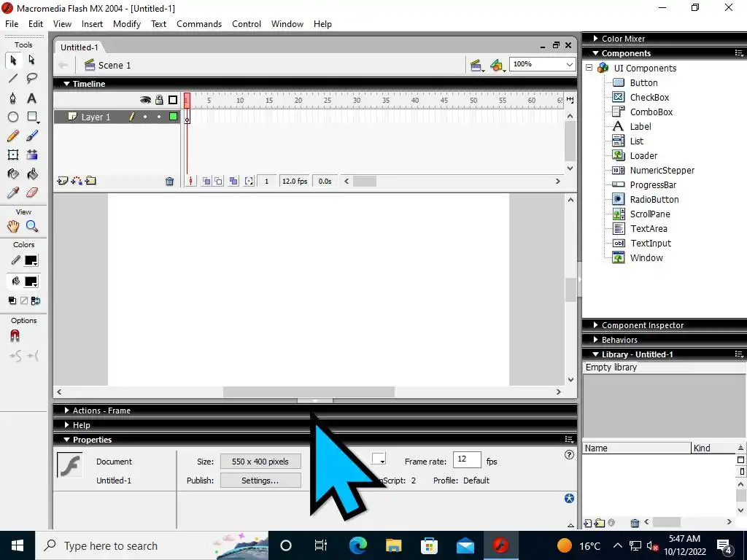Viewport: 747px width, 560px height.
Task: Expand the Actions - Frame panel
Action: (66, 411)
